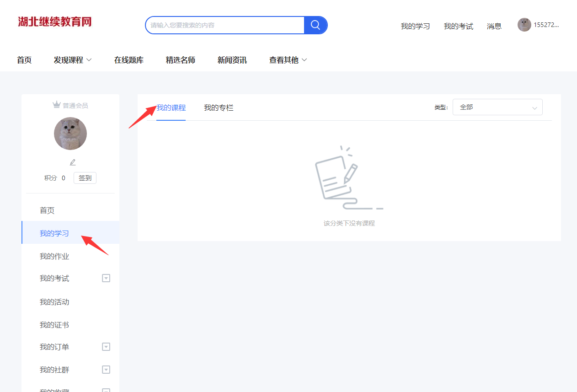577x392 pixels.
Task: Switch to the 我的专栏 tab
Action: point(218,107)
